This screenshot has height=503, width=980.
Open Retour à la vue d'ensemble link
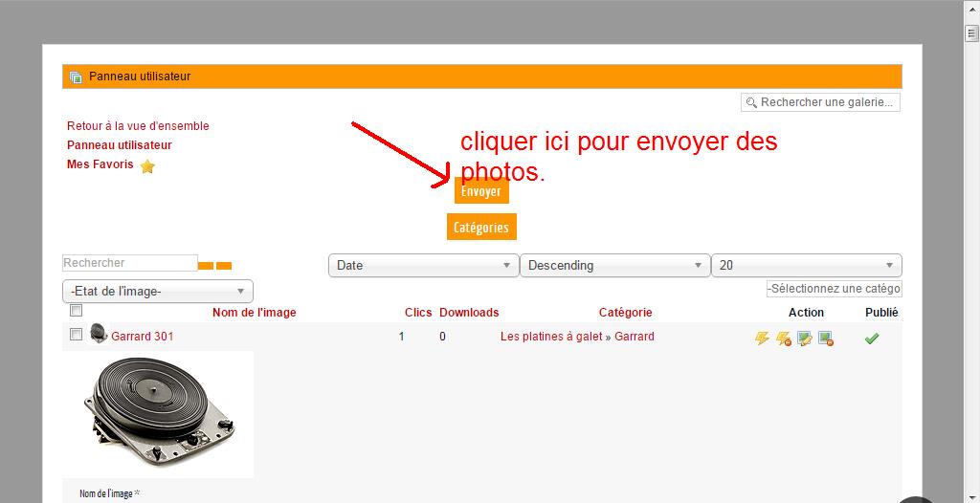click(x=138, y=126)
